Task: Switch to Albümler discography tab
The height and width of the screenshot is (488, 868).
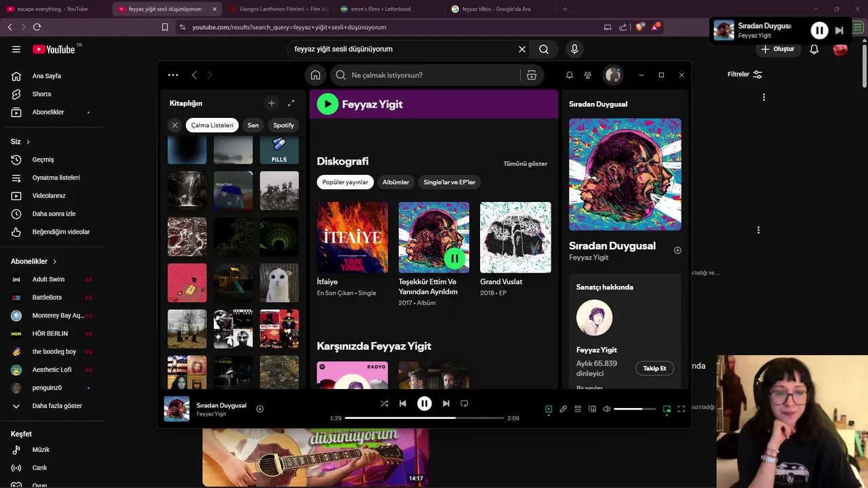Action: tap(396, 182)
